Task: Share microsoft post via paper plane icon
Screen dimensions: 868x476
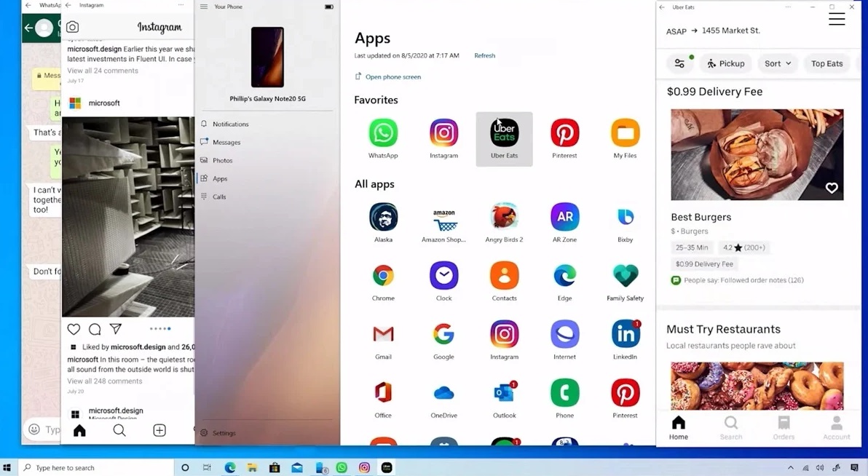Action: tap(116, 329)
